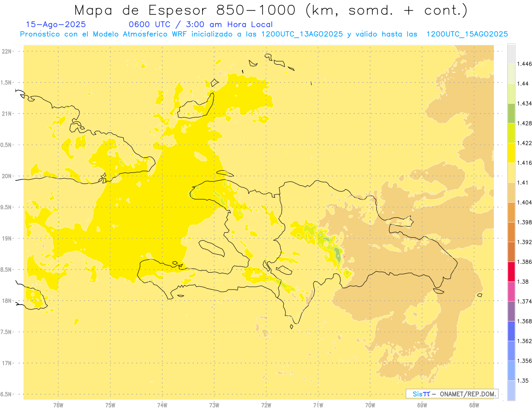This screenshot has height=411, width=532.
Task: Click the colorbar value '1.422'
Action: tap(525, 143)
